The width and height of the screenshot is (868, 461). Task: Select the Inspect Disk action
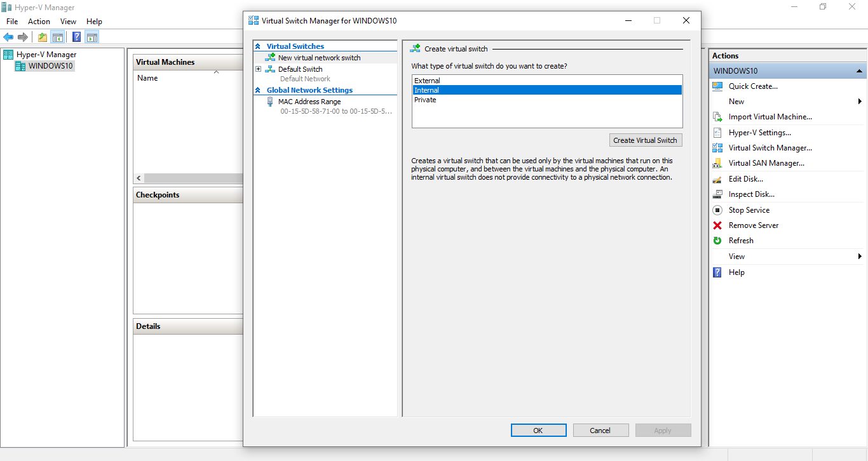pos(752,194)
